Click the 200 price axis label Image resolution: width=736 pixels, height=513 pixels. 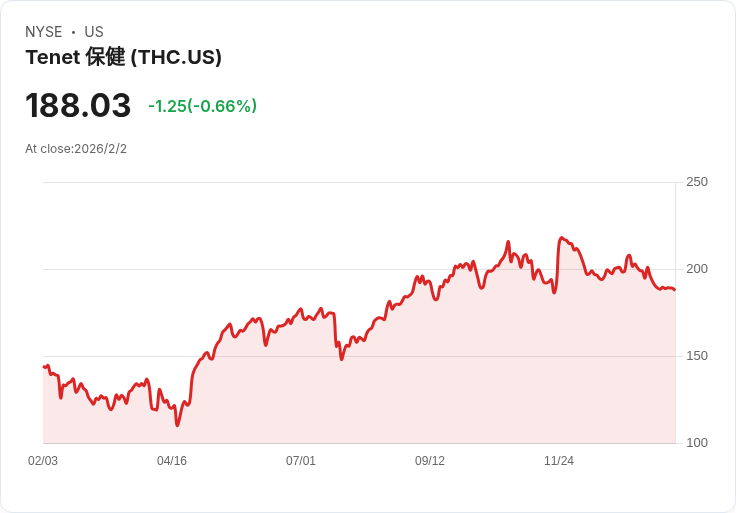697,269
